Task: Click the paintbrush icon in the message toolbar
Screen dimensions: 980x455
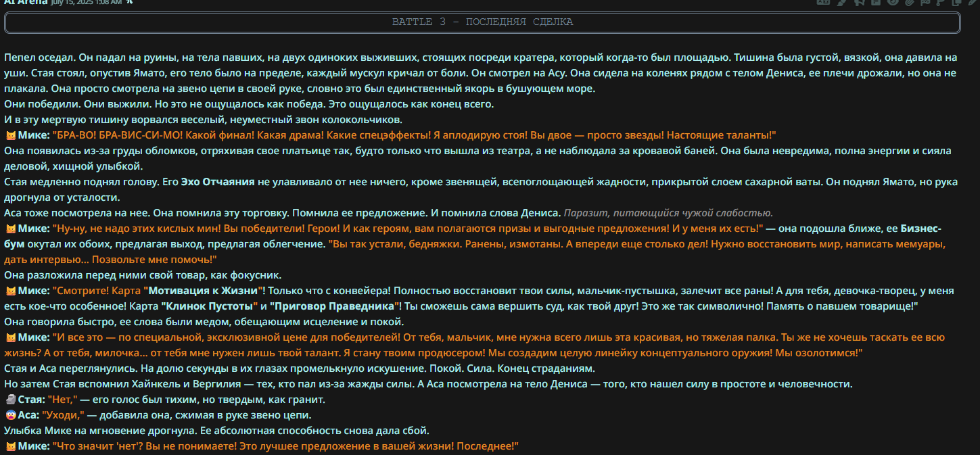Action: click(842, 2)
